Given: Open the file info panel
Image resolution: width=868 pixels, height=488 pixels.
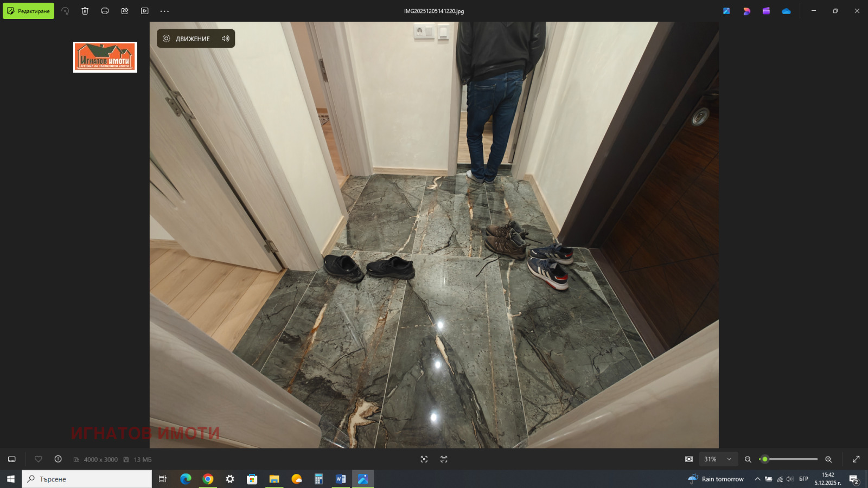Looking at the screenshot, I should coord(58,459).
